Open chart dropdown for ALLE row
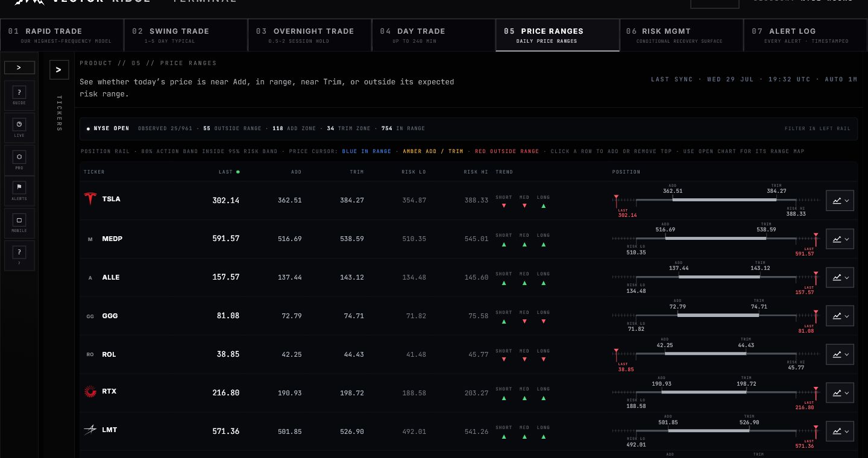This screenshot has height=458, width=868. 840,278
